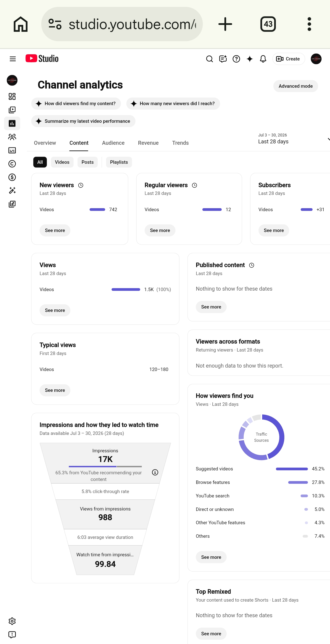Open the browser home page icon

pos(21,24)
